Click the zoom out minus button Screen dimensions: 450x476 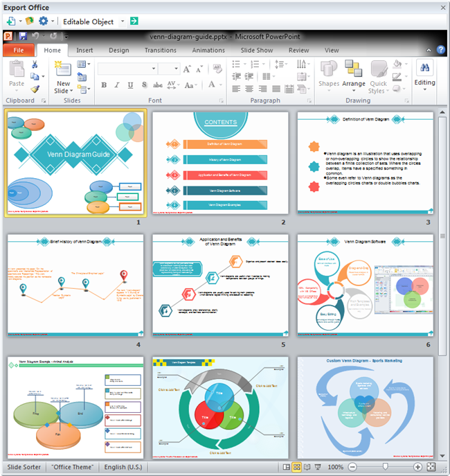click(x=352, y=467)
